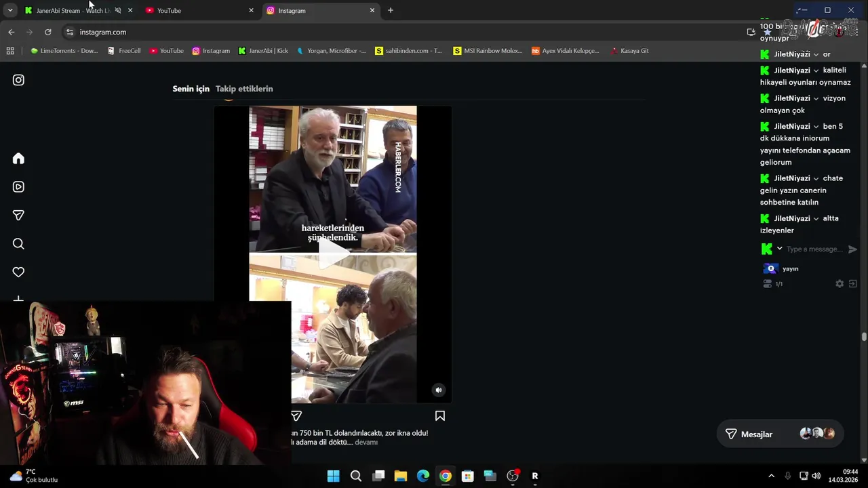Open Windows Start menu
The height and width of the screenshot is (488, 868).
(x=334, y=476)
